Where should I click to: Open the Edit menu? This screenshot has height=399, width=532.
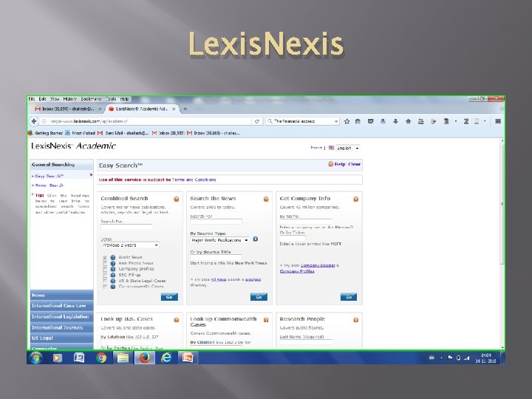(x=42, y=99)
